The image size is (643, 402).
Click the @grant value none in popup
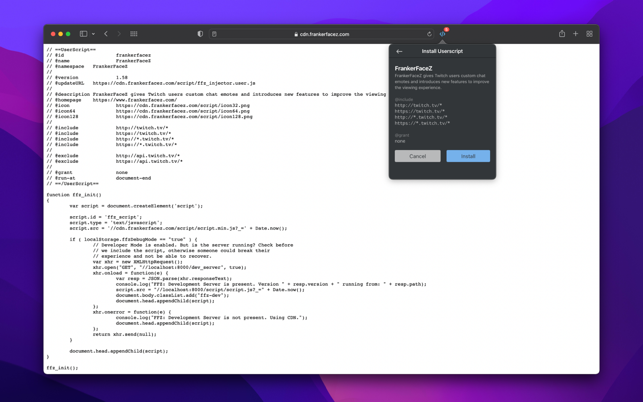[400, 141]
